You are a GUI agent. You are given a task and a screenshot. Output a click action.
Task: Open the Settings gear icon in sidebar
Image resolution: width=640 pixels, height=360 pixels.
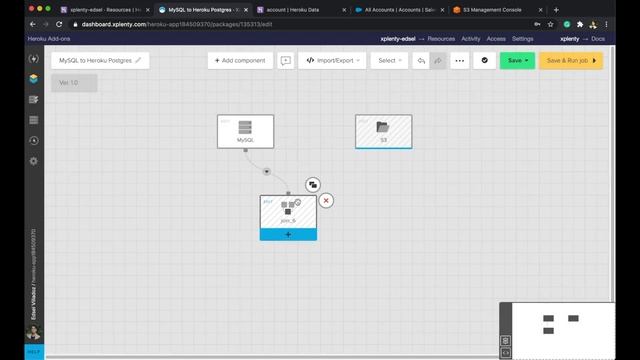coord(34,161)
